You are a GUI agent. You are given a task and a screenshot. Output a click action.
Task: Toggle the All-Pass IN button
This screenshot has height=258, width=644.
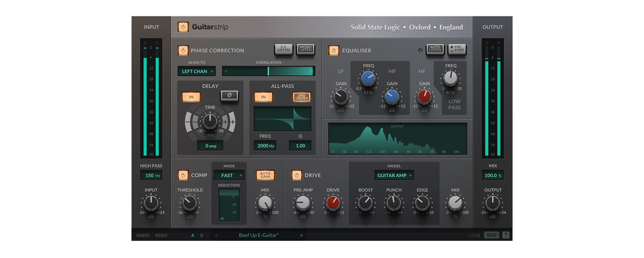(x=263, y=97)
